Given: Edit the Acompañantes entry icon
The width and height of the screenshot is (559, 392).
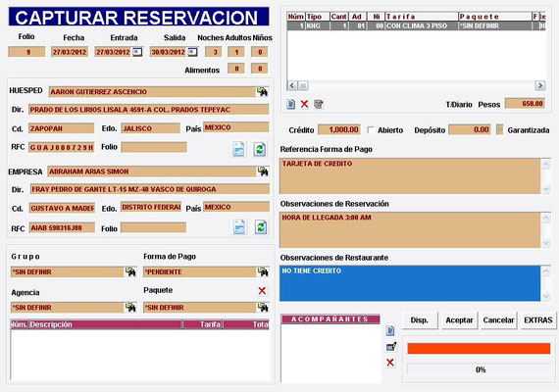Looking at the screenshot, I should pos(391,346).
